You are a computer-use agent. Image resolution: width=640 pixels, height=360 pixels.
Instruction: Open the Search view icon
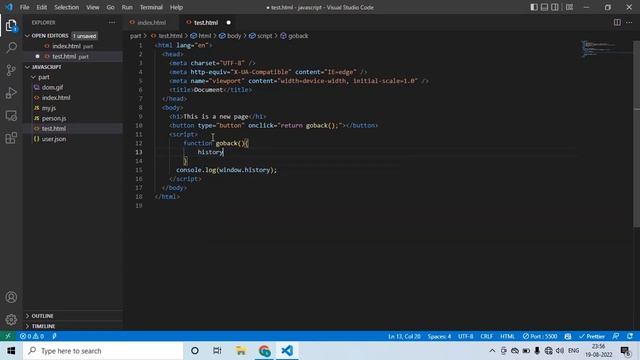11,48
